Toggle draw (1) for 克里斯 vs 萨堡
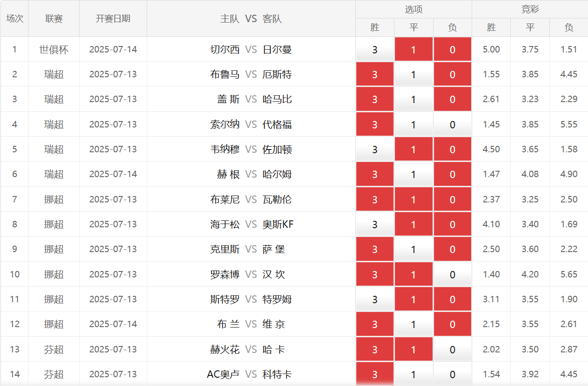The image size is (588, 386). [x=413, y=249]
